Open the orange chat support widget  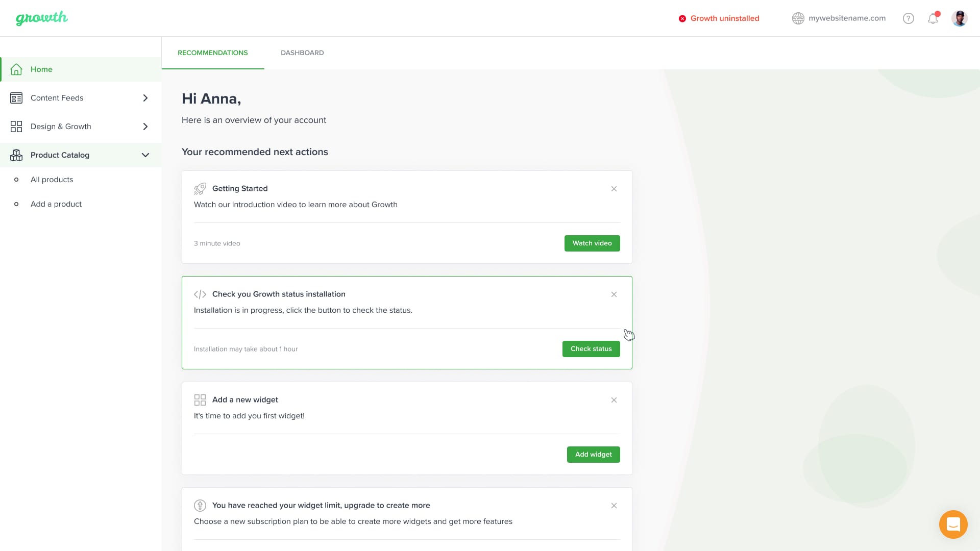(x=953, y=524)
